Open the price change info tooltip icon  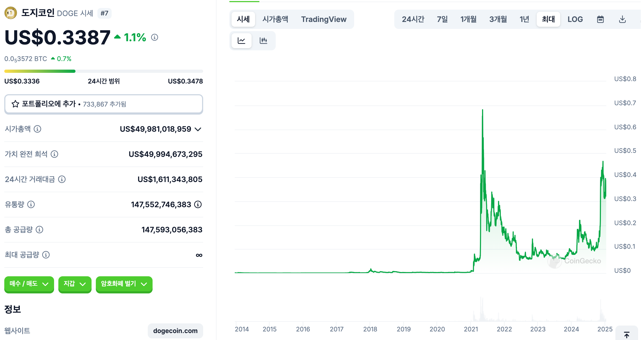click(x=154, y=38)
